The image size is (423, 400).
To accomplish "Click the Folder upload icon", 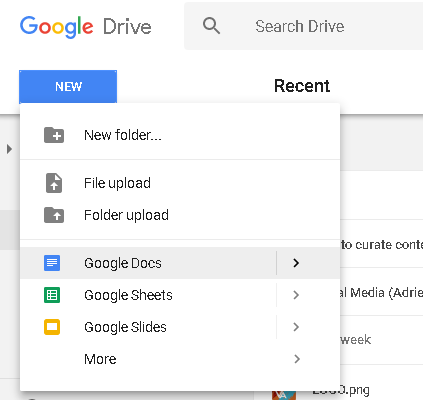I will tap(54, 215).
